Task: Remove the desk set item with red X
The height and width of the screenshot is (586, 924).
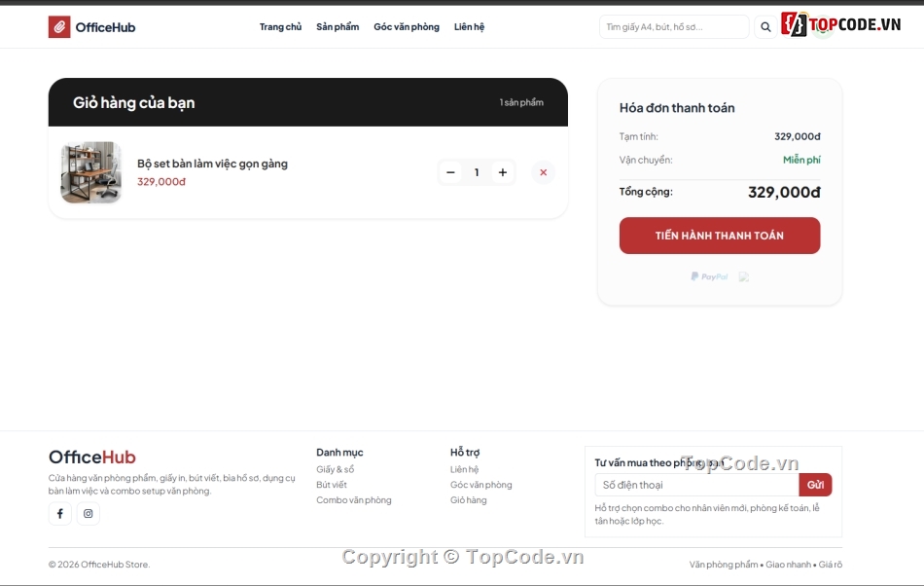Action: coord(544,172)
